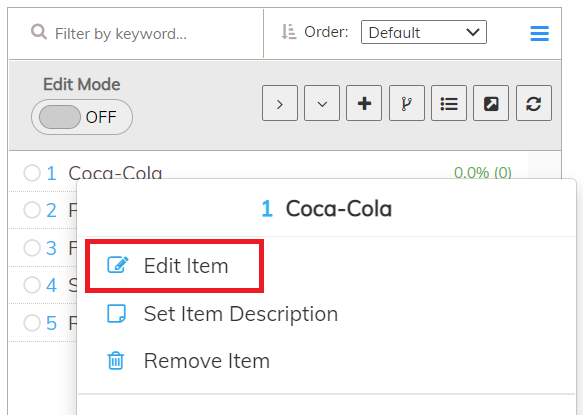The image size is (583, 415).
Task: Expand using right chevron toolbar button
Action: 280,103
